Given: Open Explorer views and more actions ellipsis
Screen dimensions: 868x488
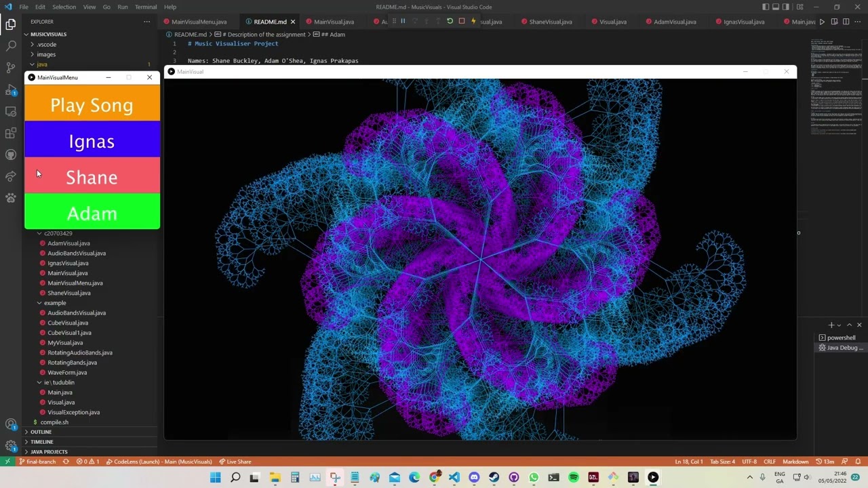Looking at the screenshot, I should (146, 22).
